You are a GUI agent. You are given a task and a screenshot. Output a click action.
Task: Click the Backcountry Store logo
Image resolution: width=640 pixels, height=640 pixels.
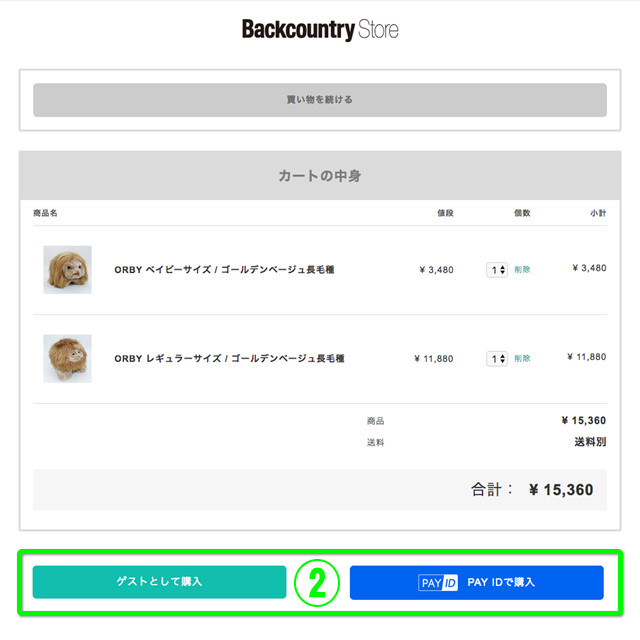[320, 30]
